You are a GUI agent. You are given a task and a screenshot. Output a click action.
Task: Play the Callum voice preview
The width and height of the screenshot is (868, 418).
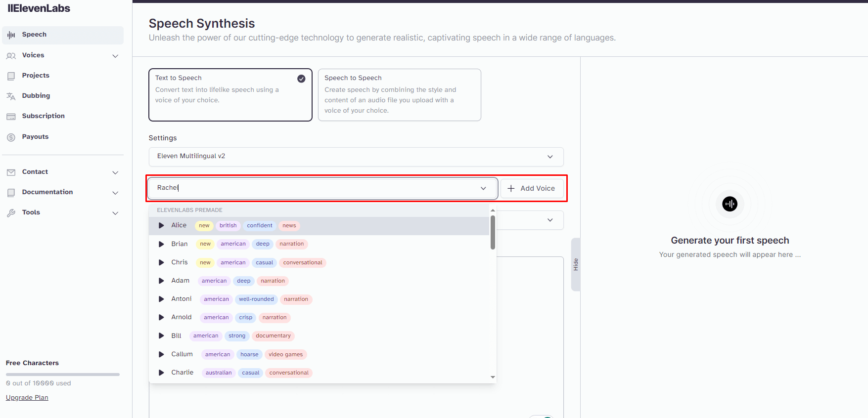pyautogui.click(x=161, y=354)
